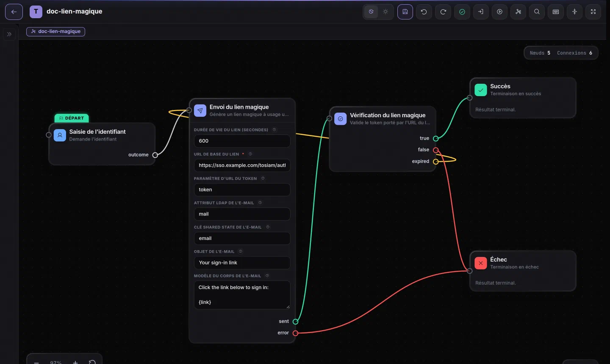
Task: Show help for Modèle du corps de l'e-mail
Action: point(267,276)
